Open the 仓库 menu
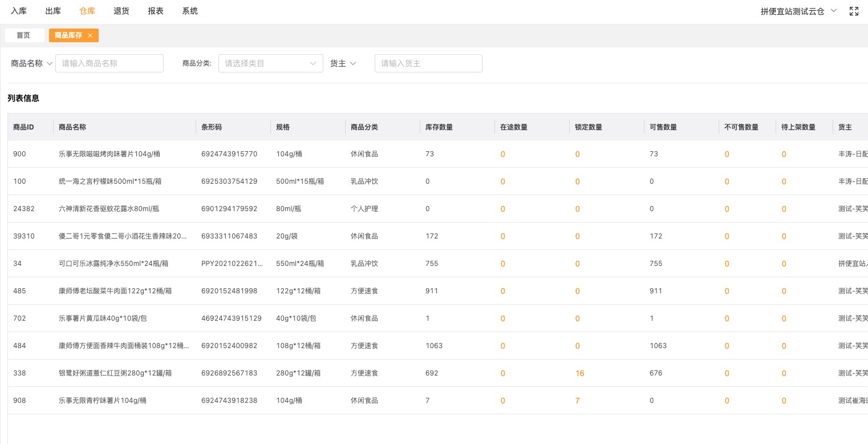Screen dimensions: 868x444 coord(87,11)
